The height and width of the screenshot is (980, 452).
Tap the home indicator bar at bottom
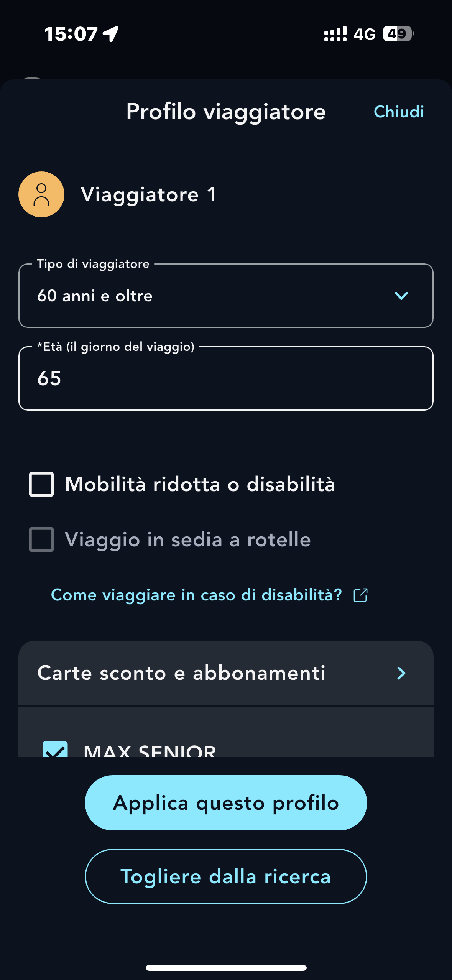point(226,968)
